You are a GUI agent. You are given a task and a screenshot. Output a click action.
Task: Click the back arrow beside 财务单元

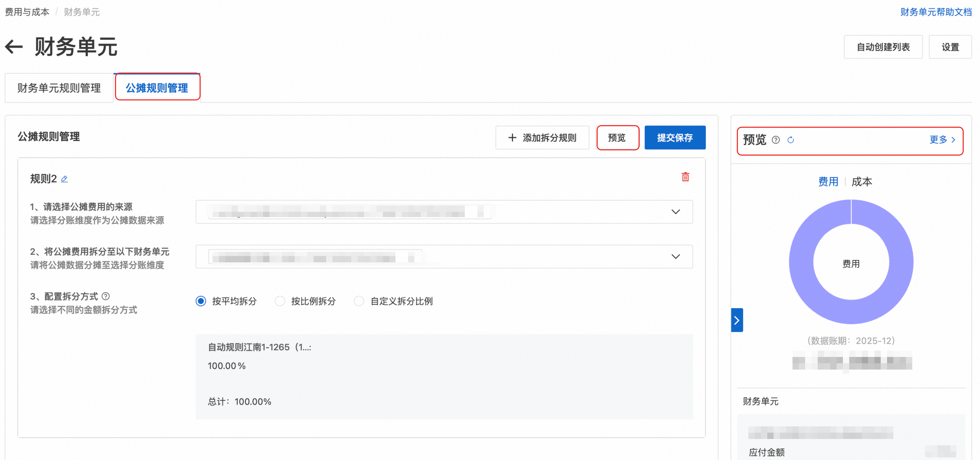tap(14, 47)
